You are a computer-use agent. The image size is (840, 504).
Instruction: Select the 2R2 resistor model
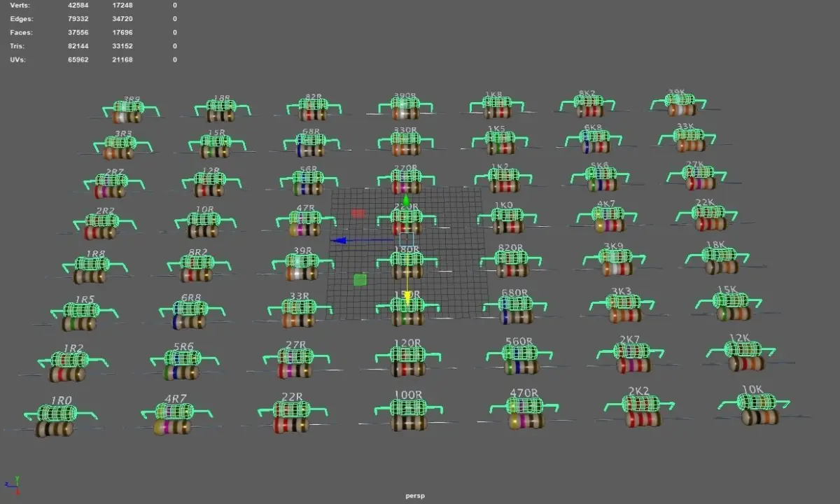tap(104, 227)
